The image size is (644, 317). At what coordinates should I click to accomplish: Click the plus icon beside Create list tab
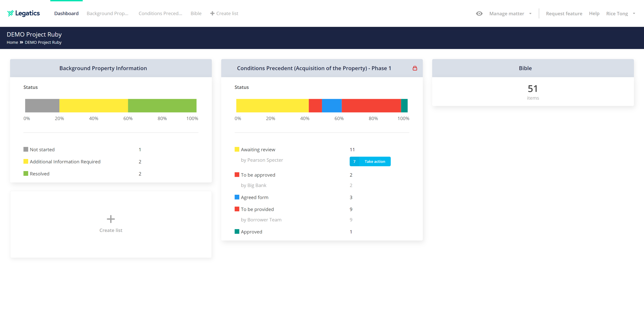[212, 13]
